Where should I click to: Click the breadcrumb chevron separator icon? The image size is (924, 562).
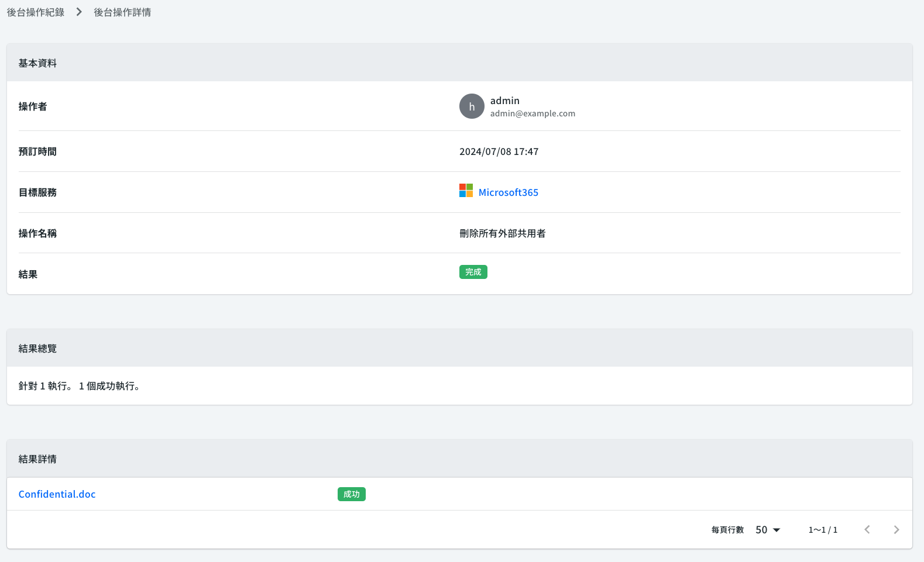[x=79, y=12]
